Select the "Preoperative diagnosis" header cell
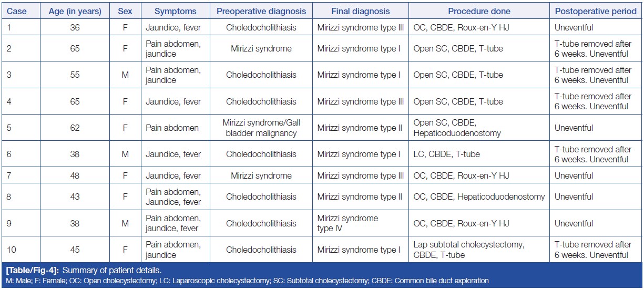This screenshot has width=644, height=290. pos(261,11)
